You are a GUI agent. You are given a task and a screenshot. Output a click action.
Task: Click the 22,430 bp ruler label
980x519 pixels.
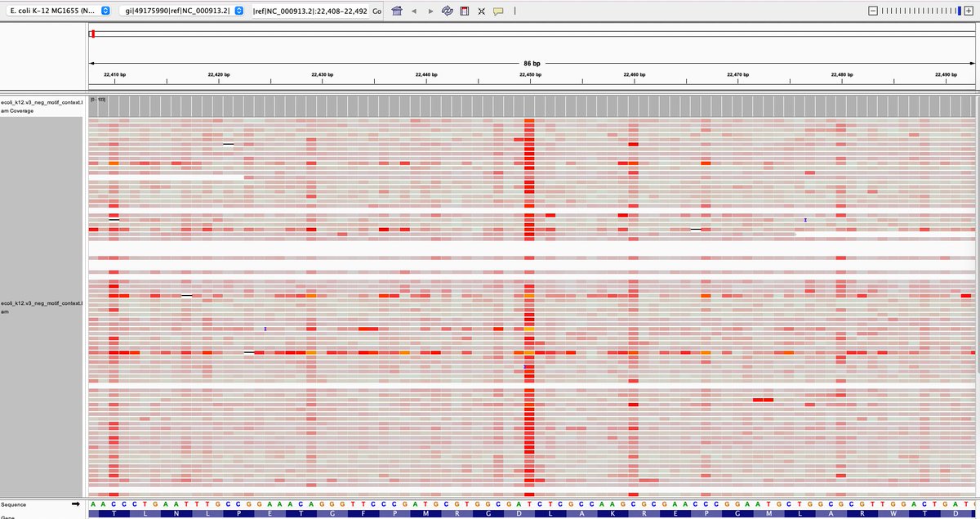(x=323, y=74)
